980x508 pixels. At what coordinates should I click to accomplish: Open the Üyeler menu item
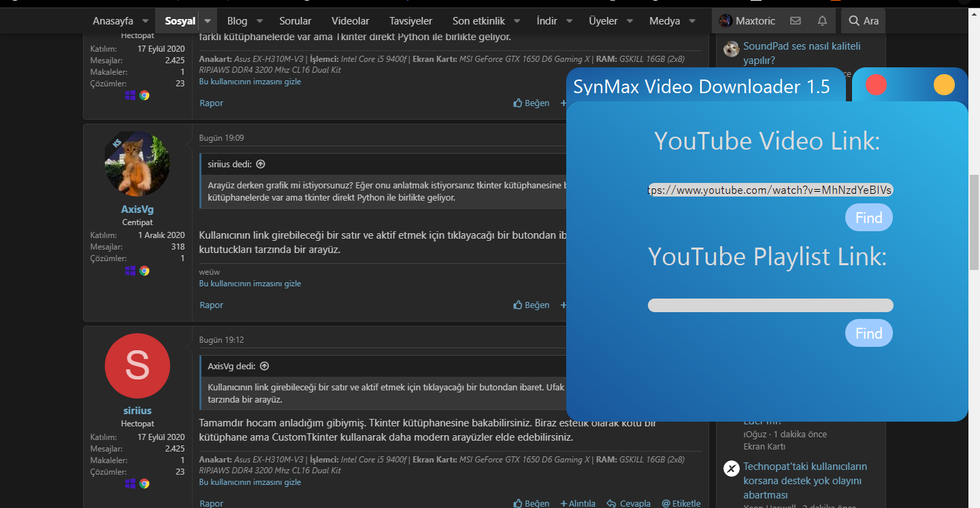coord(604,21)
